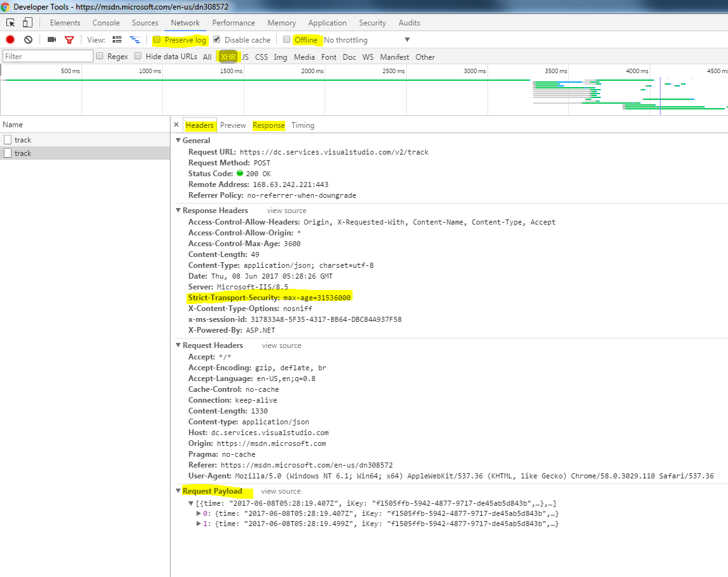This screenshot has width=728, height=577.
Task: Select the second highlighted track request
Action: coord(85,153)
